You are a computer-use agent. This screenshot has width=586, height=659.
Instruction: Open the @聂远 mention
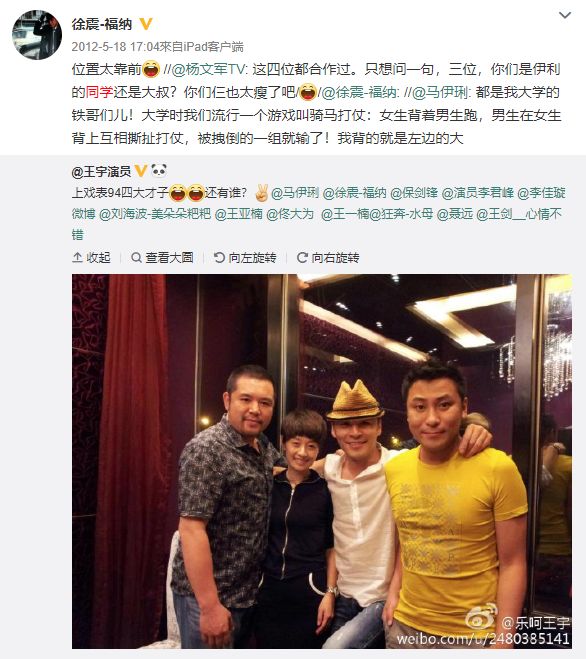click(x=455, y=214)
